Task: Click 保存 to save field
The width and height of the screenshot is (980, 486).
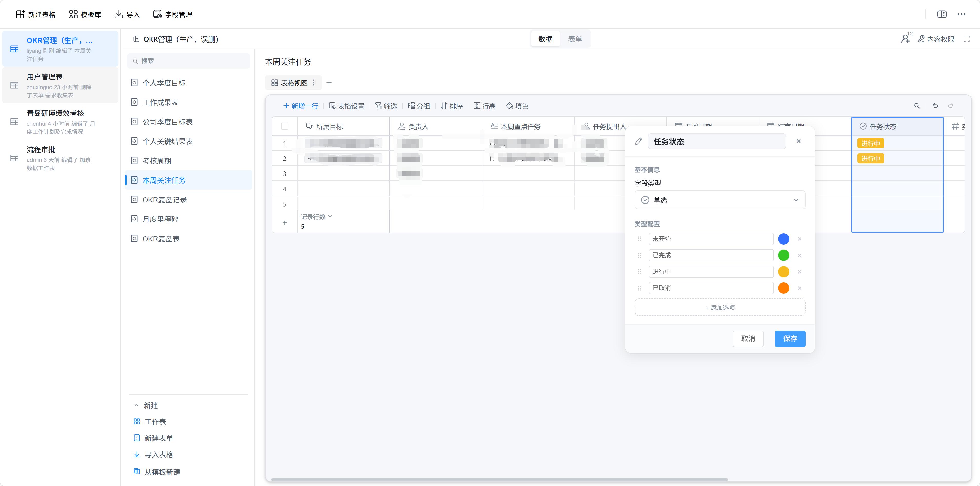Action: tap(790, 339)
